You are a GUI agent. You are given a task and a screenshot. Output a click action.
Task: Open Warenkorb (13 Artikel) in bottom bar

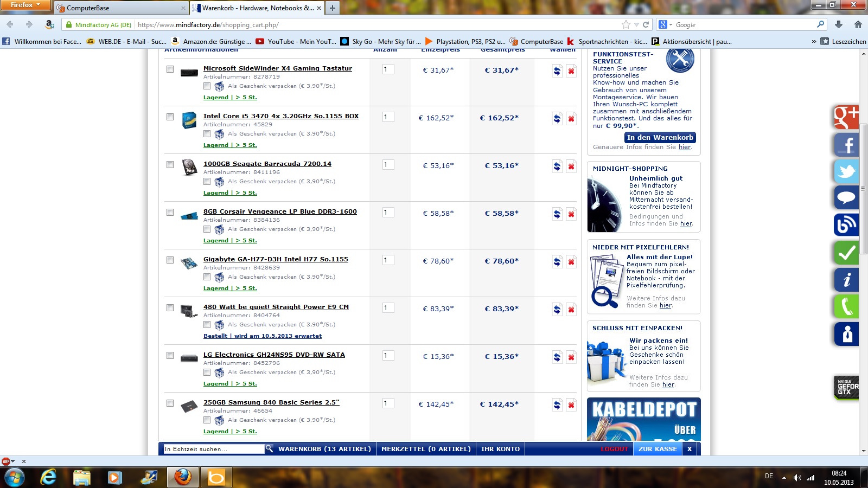tap(324, 449)
